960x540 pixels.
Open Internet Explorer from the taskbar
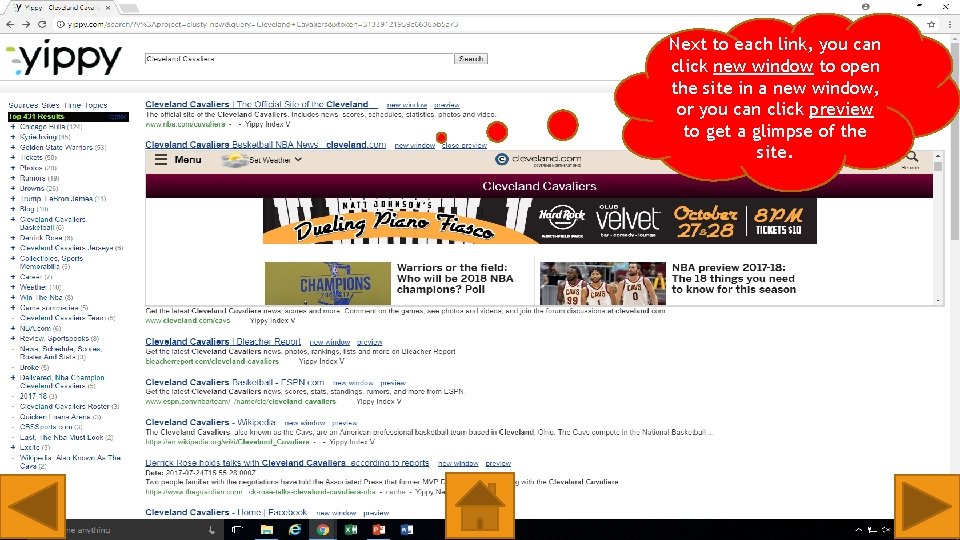tap(294, 530)
